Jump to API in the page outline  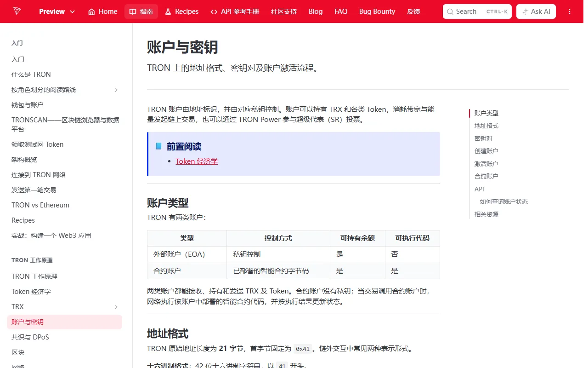tap(479, 189)
